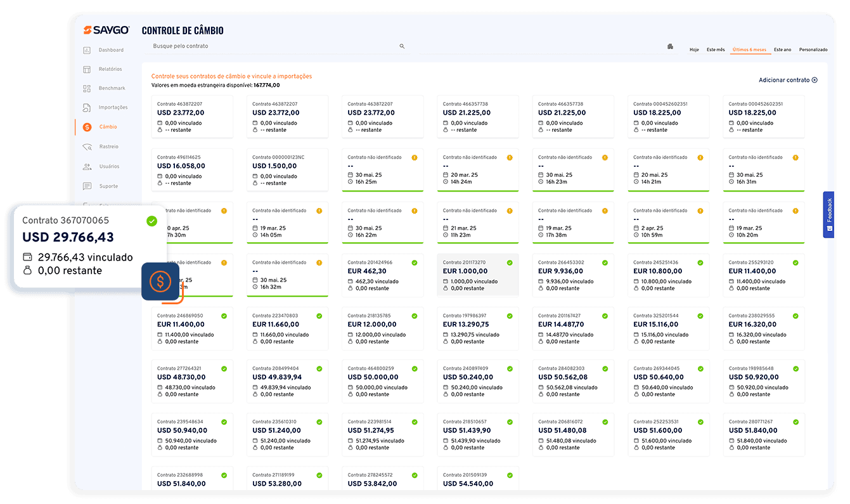Screen dimensions: 850x504
Task: Open the Personalizado date range tab
Action: point(813,49)
